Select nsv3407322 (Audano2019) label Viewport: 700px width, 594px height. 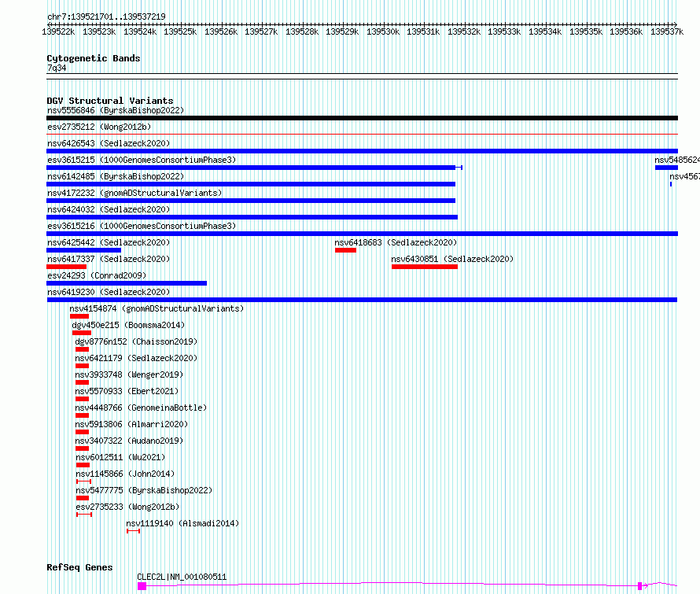point(129,441)
